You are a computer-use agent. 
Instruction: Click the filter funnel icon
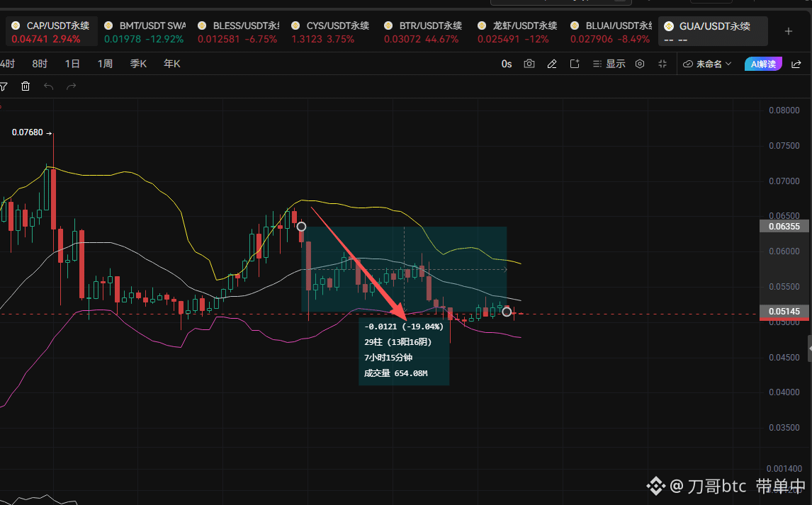[3, 86]
